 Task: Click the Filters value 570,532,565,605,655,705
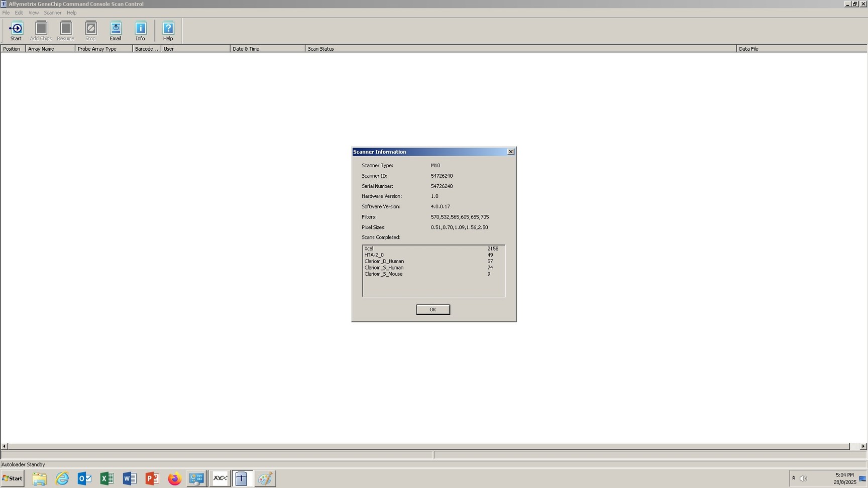[x=460, y=217]
